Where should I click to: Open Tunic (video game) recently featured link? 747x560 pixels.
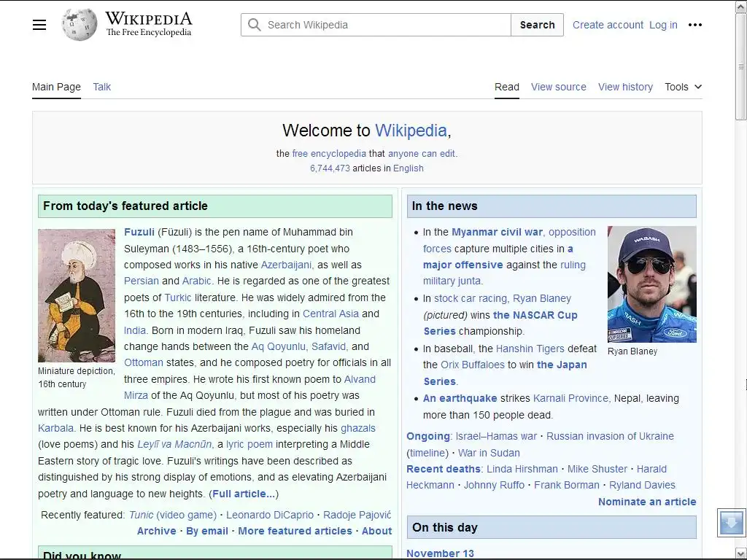click(x=172, y=515)
